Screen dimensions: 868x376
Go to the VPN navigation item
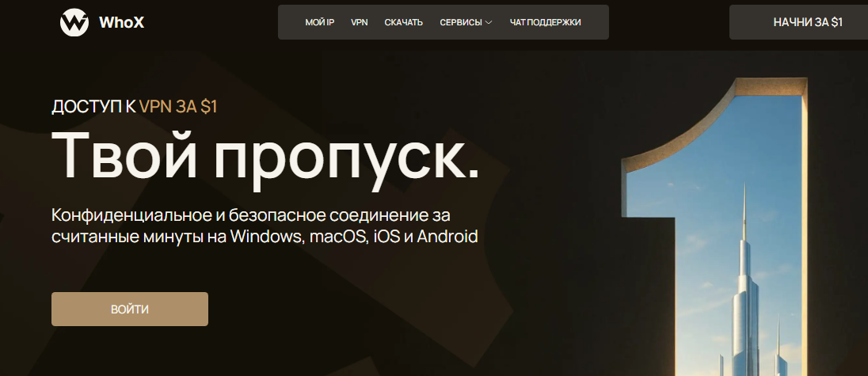(x=360, y=23)
